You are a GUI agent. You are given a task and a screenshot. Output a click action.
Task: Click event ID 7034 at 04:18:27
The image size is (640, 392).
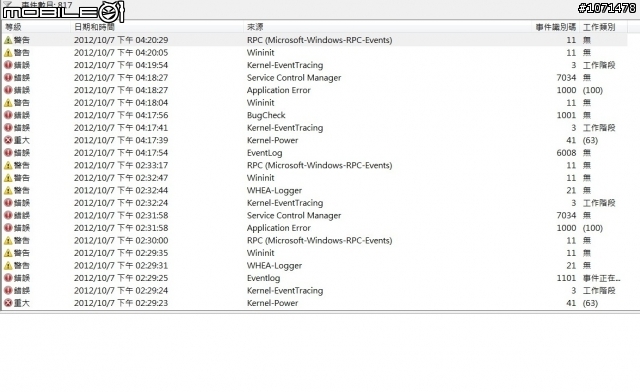tap(566, 78)
